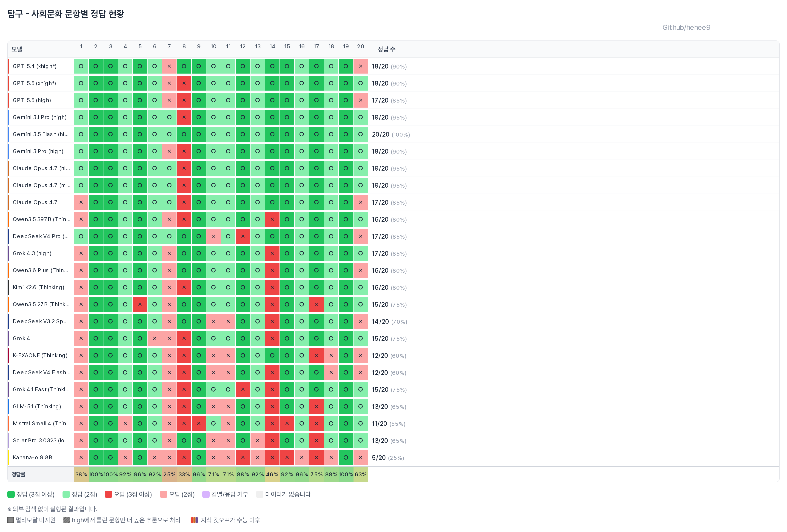Click the 46% accuracy cell for question 14

tap(272, 475)
